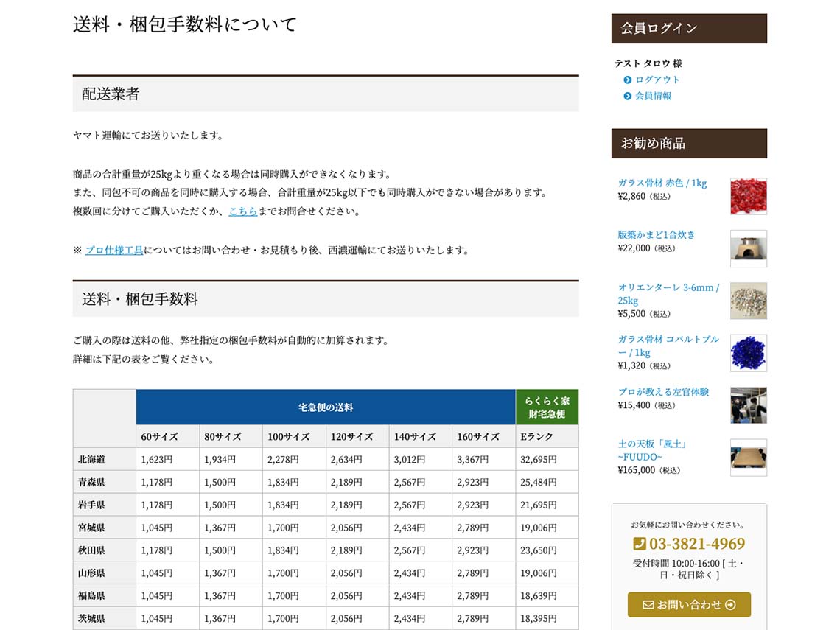The image size is (840, 630).
Task: Select the cobalt blue glass thumbnail
Action: (x=748, y=353)
